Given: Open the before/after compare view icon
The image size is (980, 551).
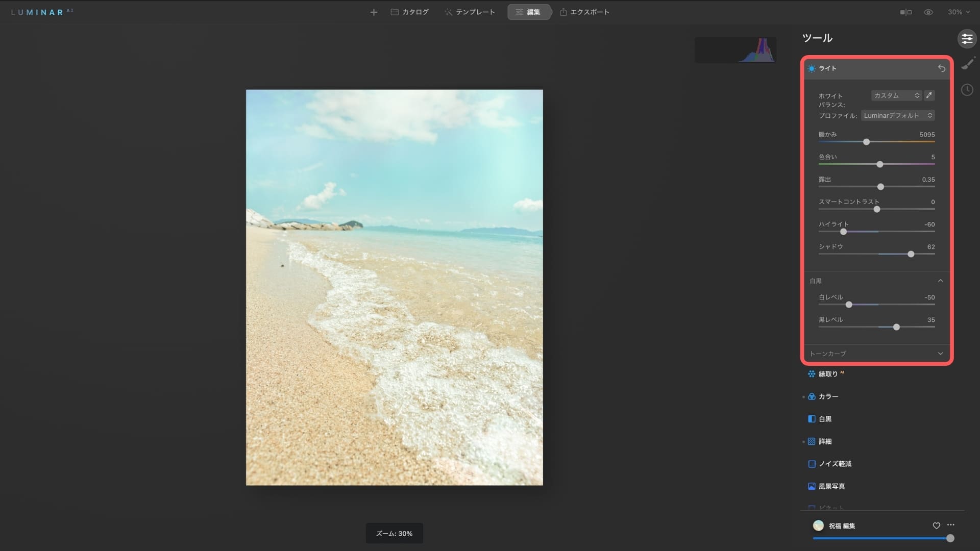Looking at the screenshot, I should 905,12.
